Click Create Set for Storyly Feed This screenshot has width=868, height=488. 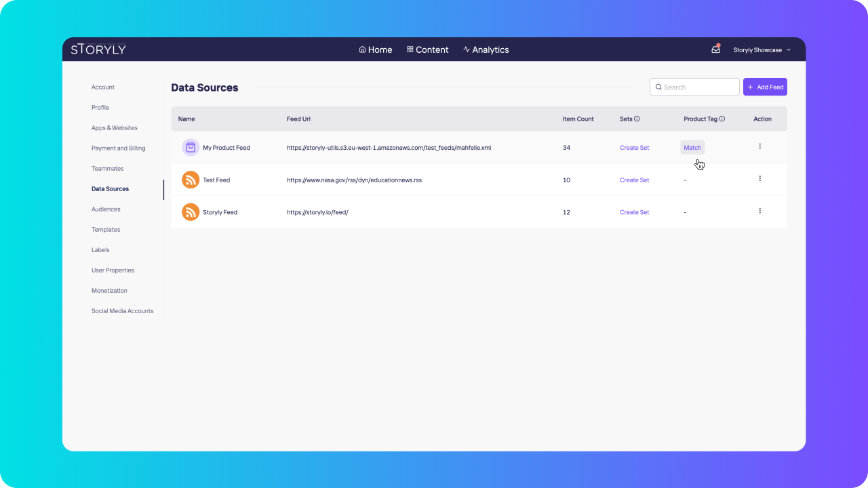(635, 212)
